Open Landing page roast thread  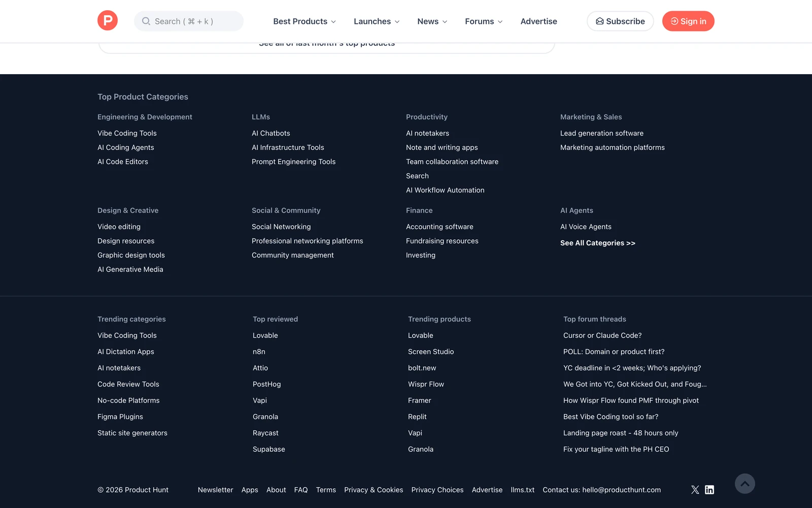coord(621,433)
